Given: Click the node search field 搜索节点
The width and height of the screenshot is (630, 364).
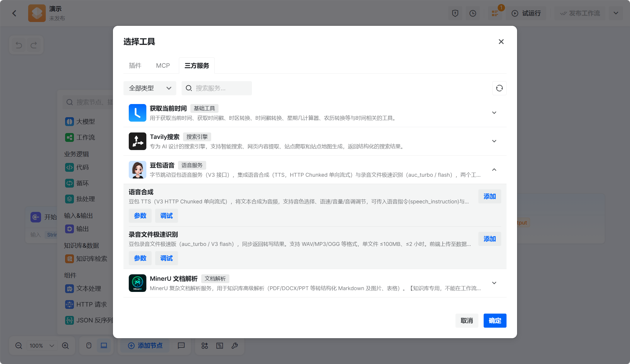Looking at the screenshot, I should [x=88, y=102].
